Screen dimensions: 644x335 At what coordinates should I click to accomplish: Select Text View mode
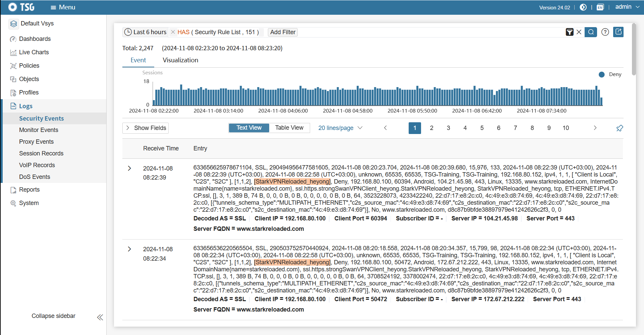[249, 128]
